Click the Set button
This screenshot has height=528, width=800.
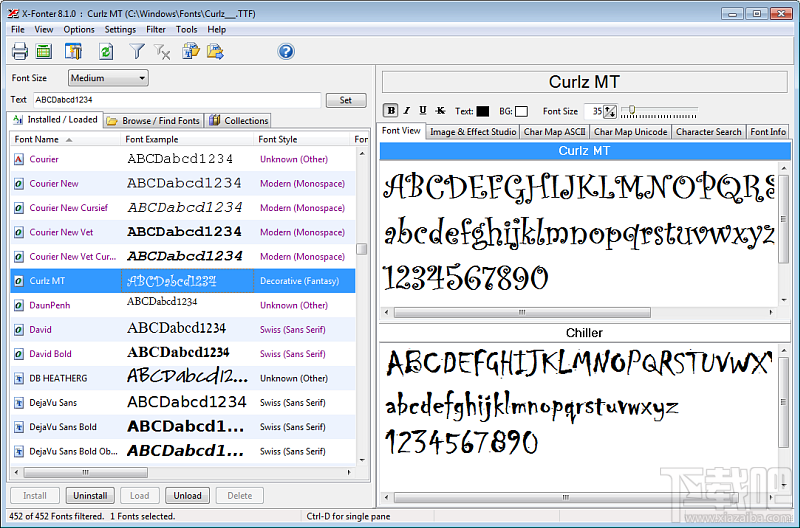346,100
